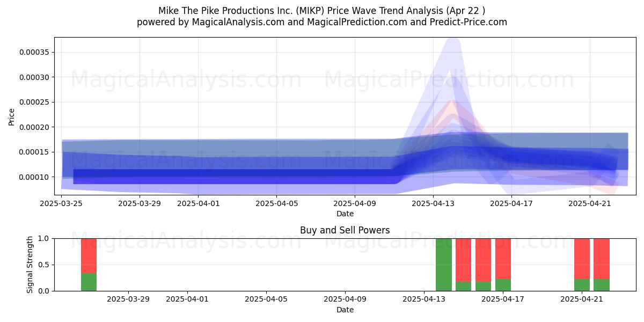The width and height of the screenshot is (644, 322).
Task: Click the red bar directly above the 2025-04-17 tick
Action: tap(503, 259)
